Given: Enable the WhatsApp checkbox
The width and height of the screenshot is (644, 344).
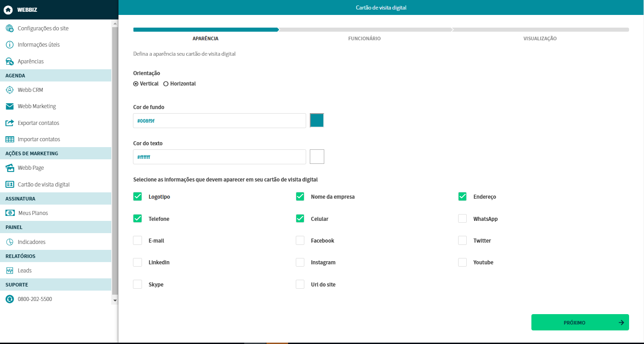Looking at the screenshot, I should (462, 219).
